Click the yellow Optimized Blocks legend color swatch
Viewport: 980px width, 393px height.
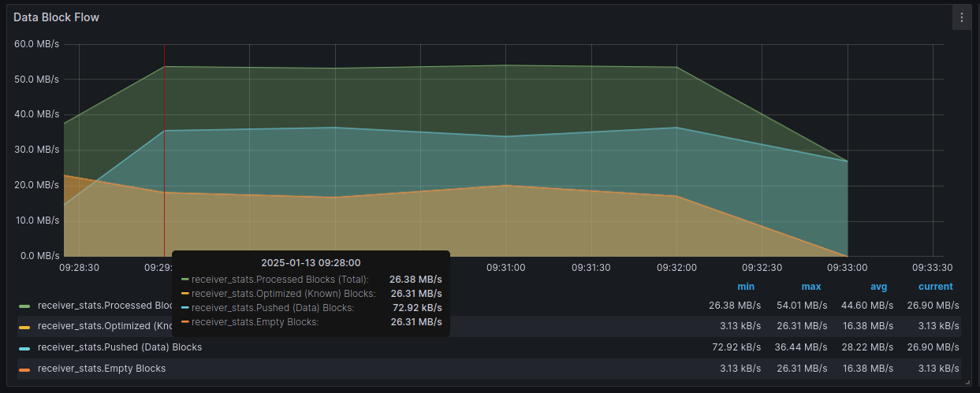24,327
